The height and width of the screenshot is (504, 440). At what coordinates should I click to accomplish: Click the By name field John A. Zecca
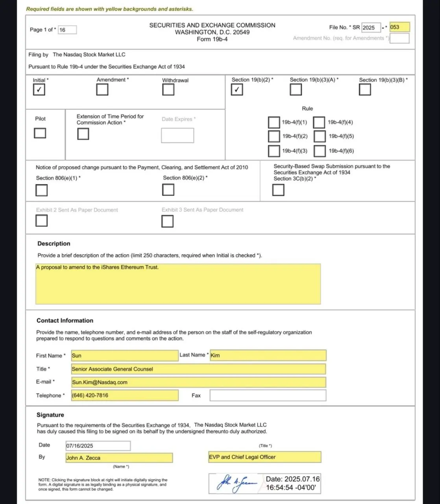(x=119, y=458)
